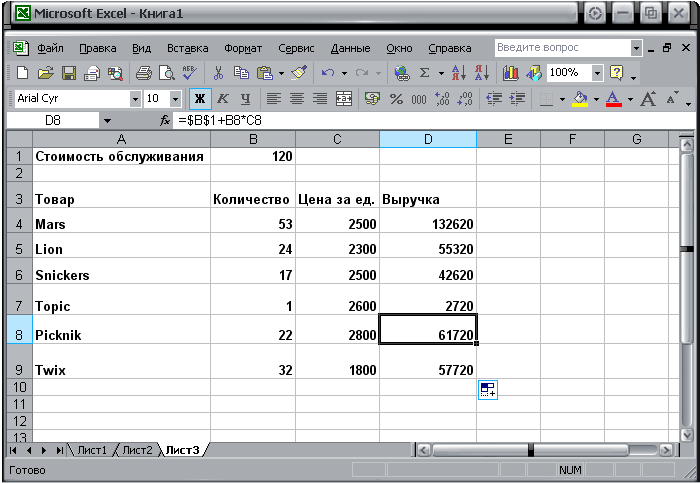
Task: Open the font name Arial Cyr dropdown
Action: pos(135,99)
